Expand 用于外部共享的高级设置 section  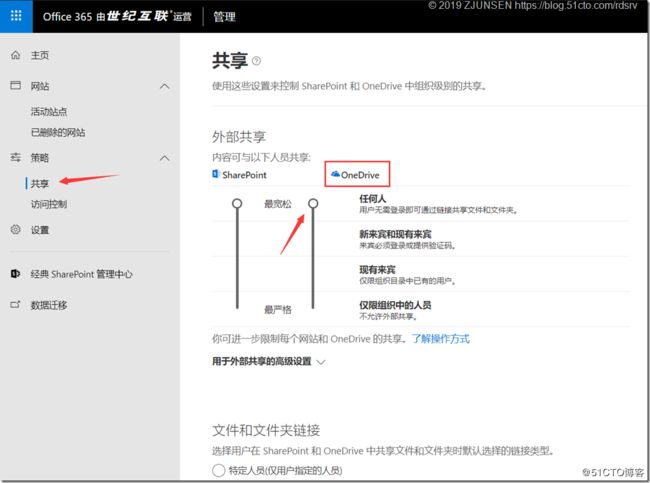(320, 362)
